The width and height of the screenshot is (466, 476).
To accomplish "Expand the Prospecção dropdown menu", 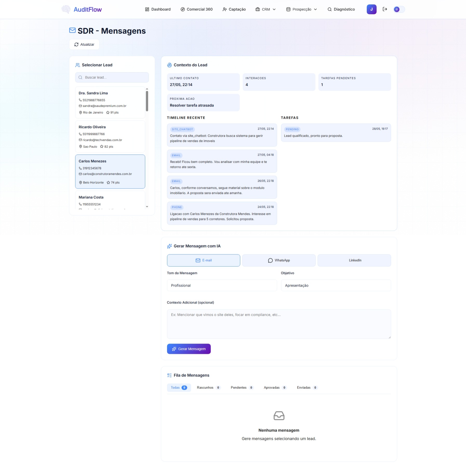I will [302, 9].
